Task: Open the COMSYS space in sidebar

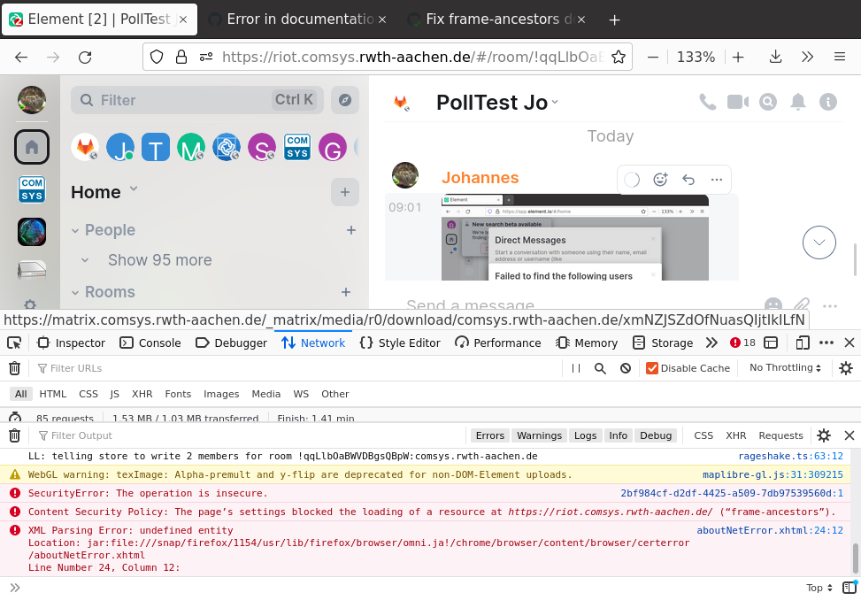Action: [x=32, y=189]
